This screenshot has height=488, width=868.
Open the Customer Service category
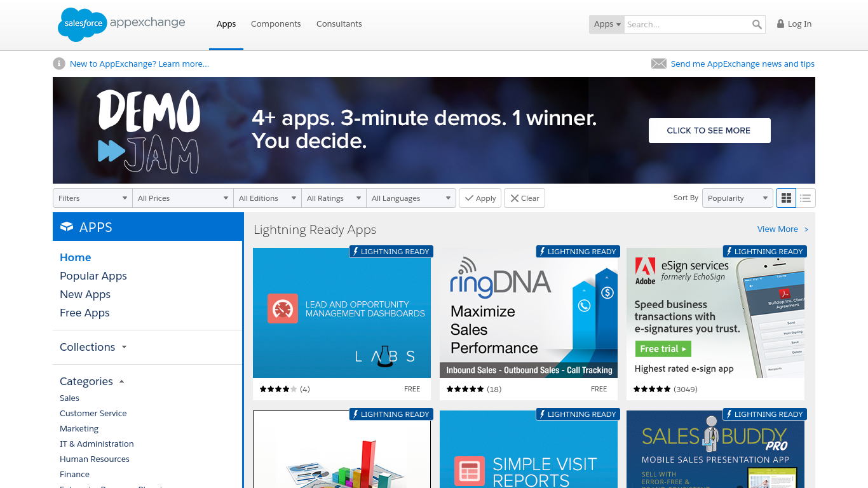click(x=93, y=414)
